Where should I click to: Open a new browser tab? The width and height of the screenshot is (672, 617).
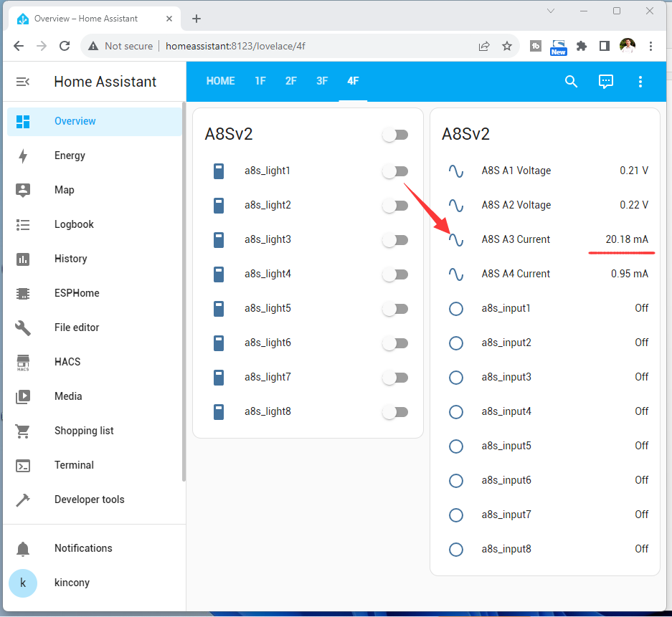tap(197, 19)
